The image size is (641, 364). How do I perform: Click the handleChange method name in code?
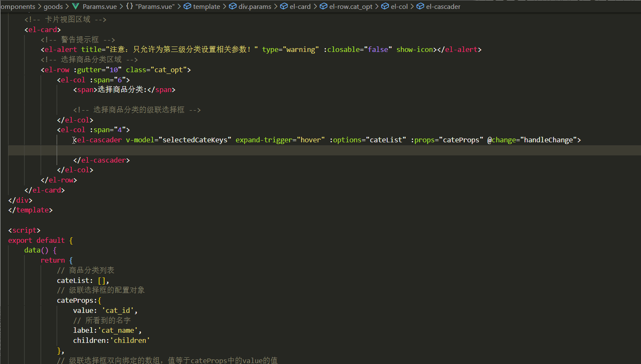tap(550, 140)
